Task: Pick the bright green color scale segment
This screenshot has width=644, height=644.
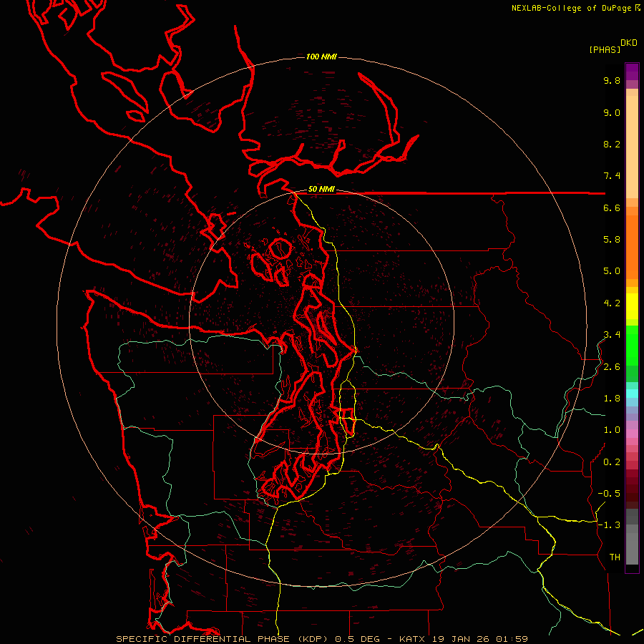Action: 632,345
